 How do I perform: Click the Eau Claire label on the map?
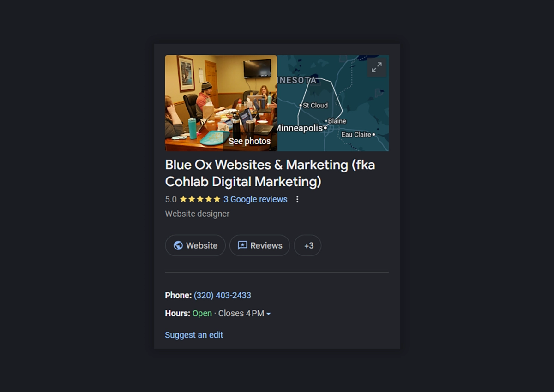[356, 134]
